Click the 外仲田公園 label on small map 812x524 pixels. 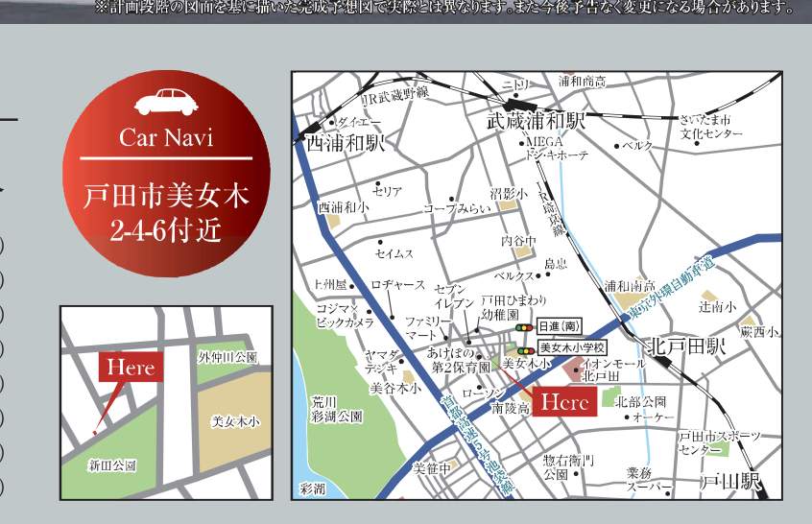point(227,358)
